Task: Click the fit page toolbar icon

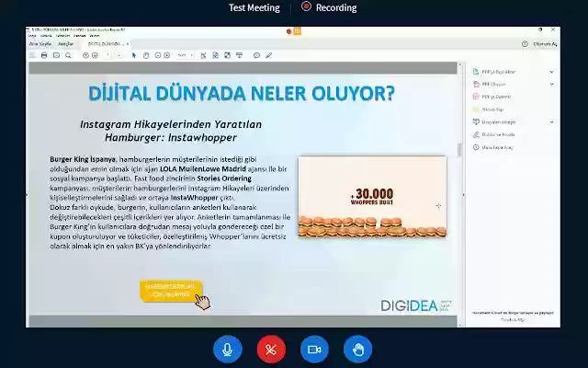Action: click(x=203, y=55)
